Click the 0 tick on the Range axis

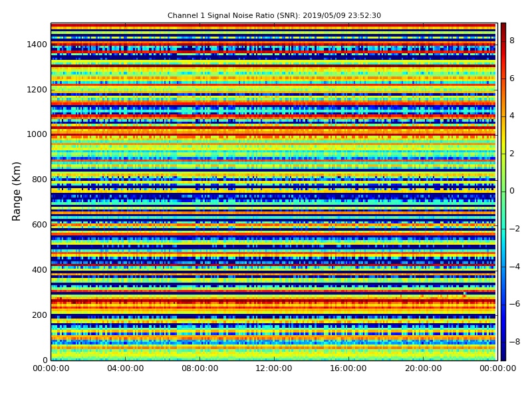pos(45,360)
